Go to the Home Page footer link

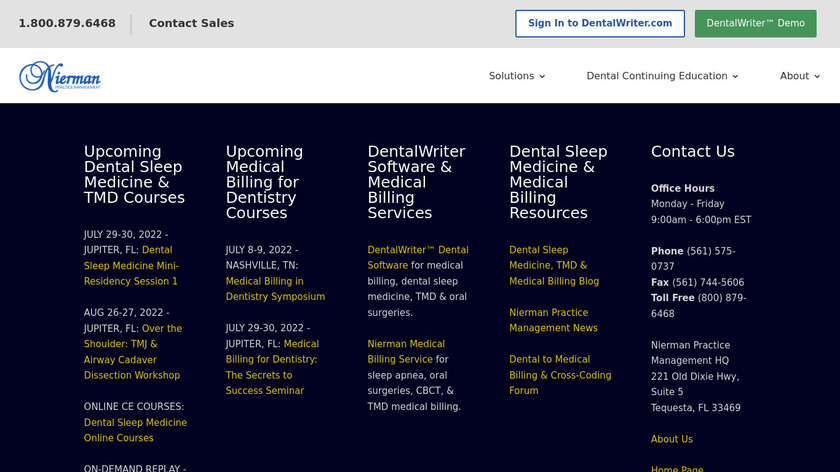point(677,468)
